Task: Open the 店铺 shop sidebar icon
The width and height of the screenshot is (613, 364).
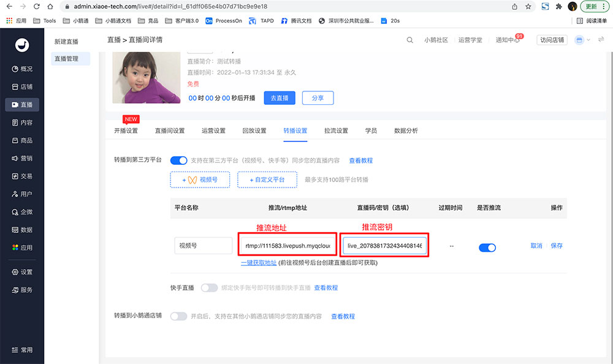Action: tap(15, 87)
